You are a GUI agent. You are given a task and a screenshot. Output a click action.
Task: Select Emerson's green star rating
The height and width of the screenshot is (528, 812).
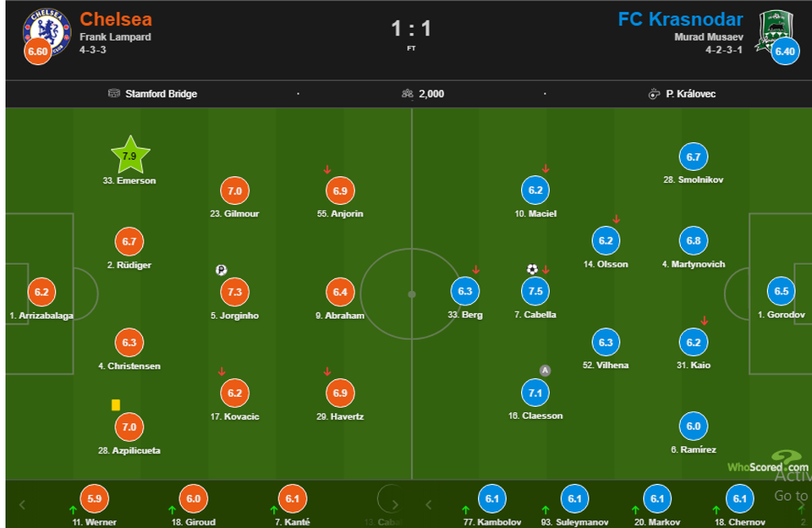pos(130,155)
